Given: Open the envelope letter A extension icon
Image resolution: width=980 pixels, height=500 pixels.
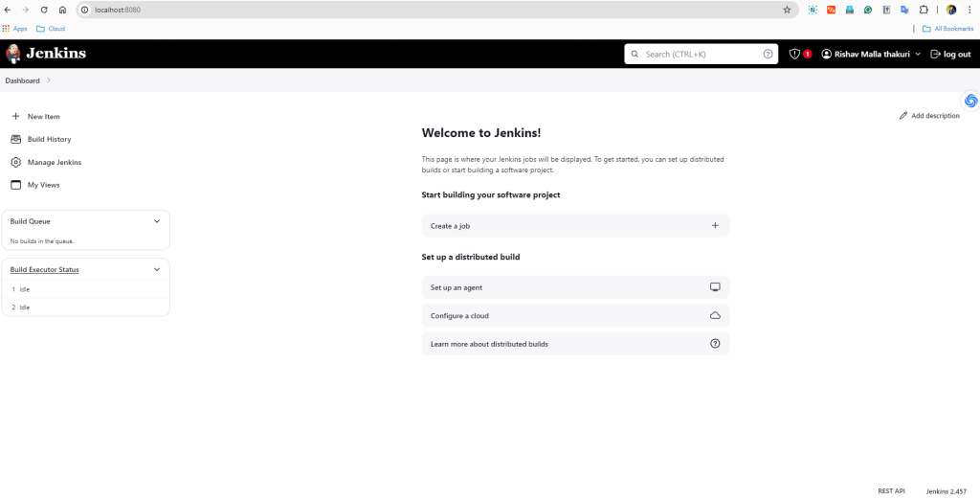Looking at the screenshot, I should [850, 10].
